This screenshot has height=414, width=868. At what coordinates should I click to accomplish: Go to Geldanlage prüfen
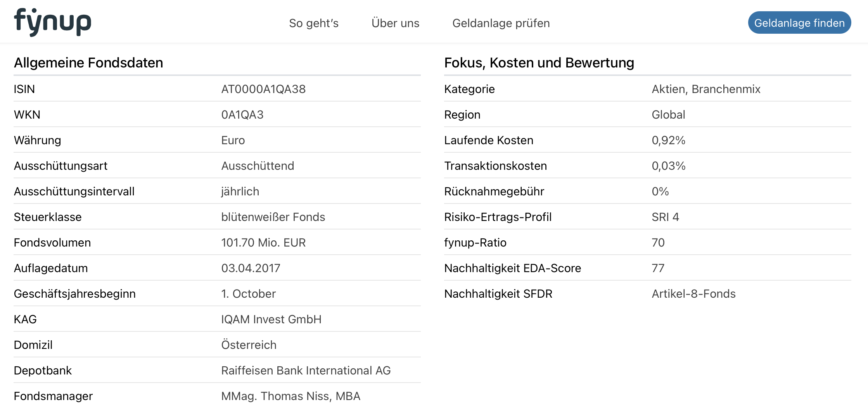(x=501, y=23)
